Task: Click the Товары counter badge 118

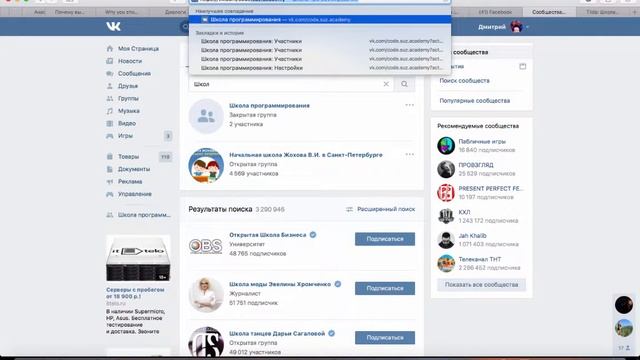Action: coord(165,157)
